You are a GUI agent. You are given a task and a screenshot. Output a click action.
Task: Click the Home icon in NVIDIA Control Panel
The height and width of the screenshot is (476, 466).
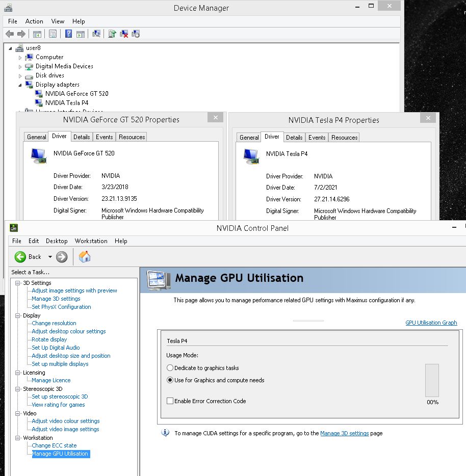[x=85, y=257]
